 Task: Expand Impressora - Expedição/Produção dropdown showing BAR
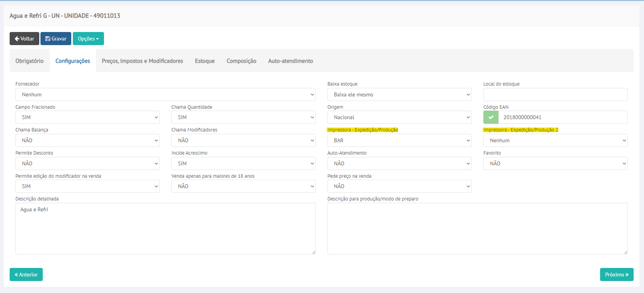point(399,140)
